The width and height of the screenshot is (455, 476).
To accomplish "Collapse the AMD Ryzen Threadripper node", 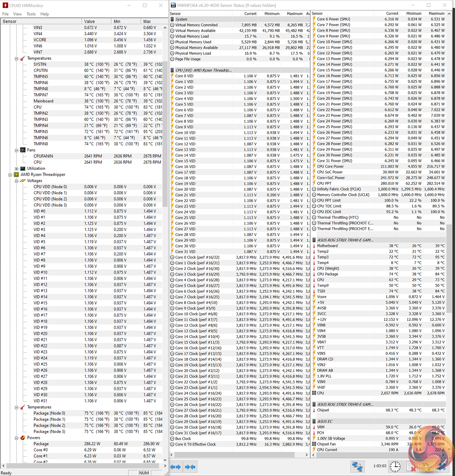I will (10, 175).
